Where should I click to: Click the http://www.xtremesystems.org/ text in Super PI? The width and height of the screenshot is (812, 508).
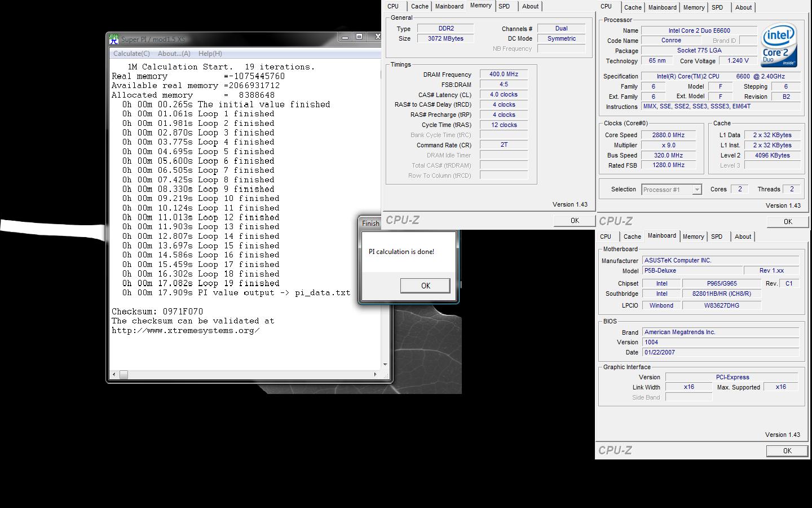[x=186, y=331]
